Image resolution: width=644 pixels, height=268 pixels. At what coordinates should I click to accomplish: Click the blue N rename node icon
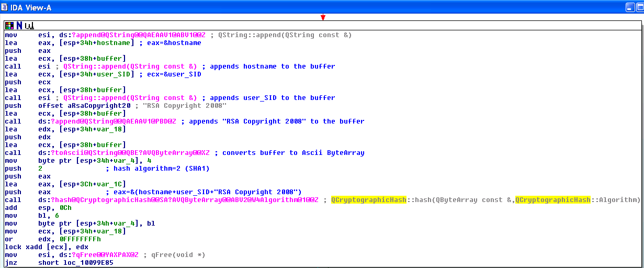click(x=19, y=25)
